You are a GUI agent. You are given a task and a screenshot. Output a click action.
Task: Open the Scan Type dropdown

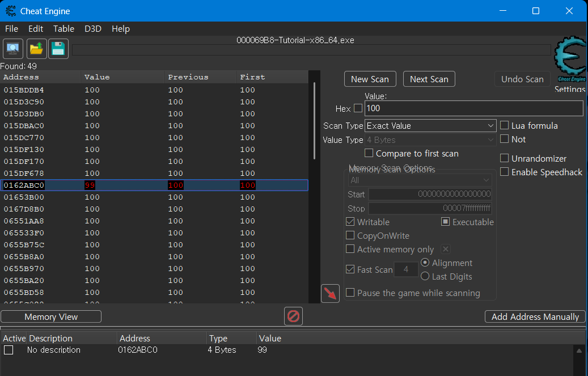pyautogui.click(x=430, y=126)
